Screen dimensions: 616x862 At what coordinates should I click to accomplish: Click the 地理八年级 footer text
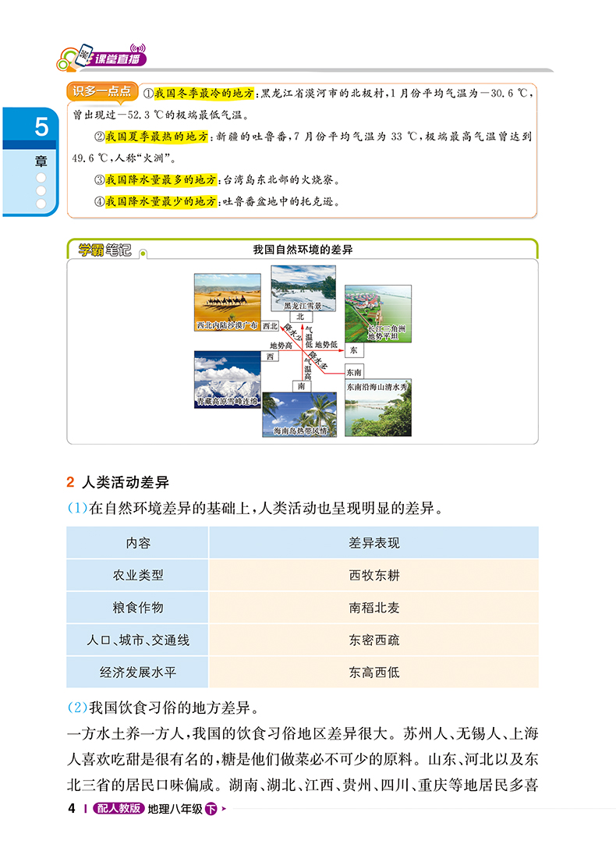(x=175, y=809)
